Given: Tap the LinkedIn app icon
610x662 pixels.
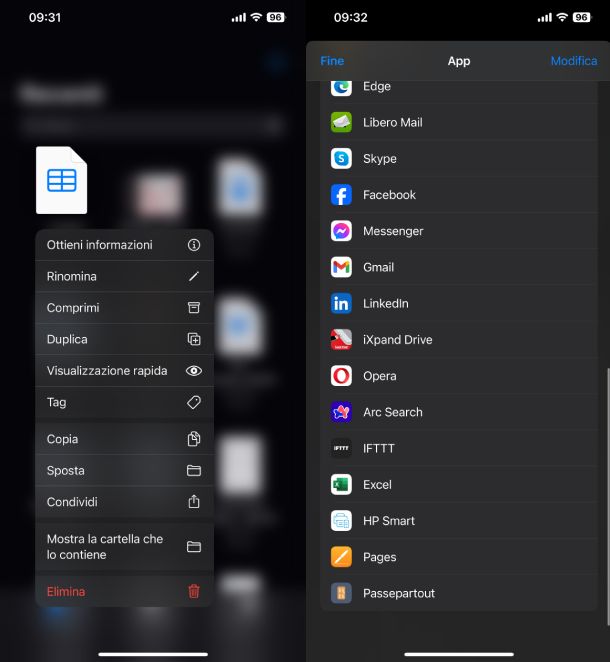Looking at the screenshot, I should [x=341, y=304].
